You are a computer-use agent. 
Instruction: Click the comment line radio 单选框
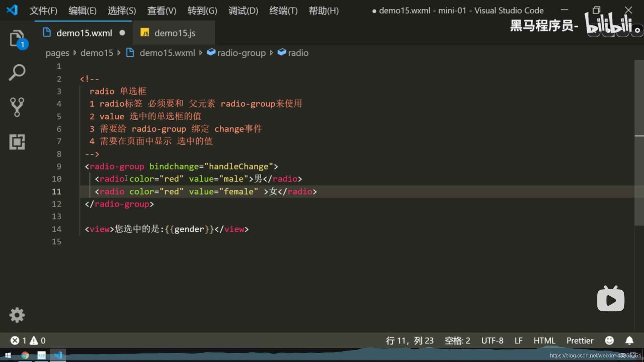tap(118, 91)
